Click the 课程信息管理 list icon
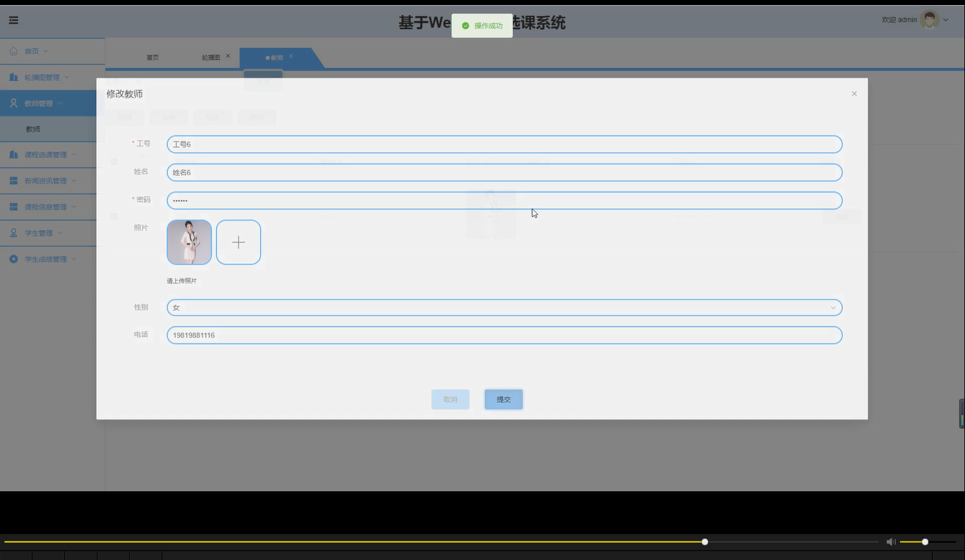The width and height of the screenshot is (965, 560). point(13,206)
